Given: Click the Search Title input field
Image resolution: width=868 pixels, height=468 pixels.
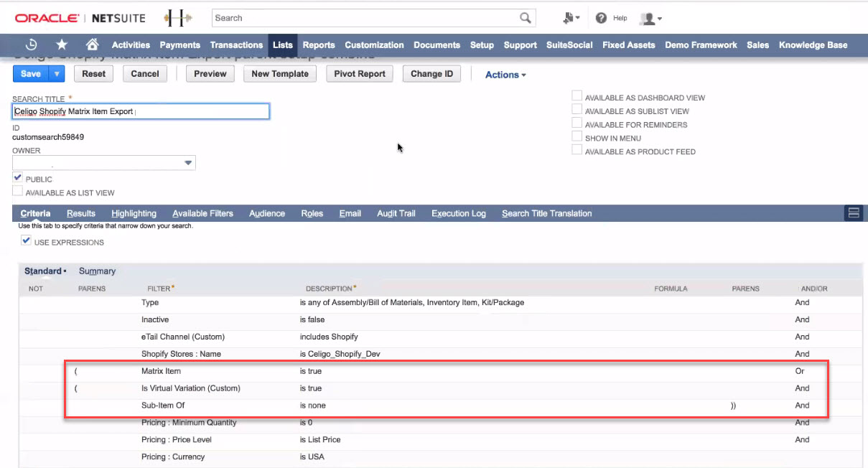Looking at the screenshot, I should [141, 111].
